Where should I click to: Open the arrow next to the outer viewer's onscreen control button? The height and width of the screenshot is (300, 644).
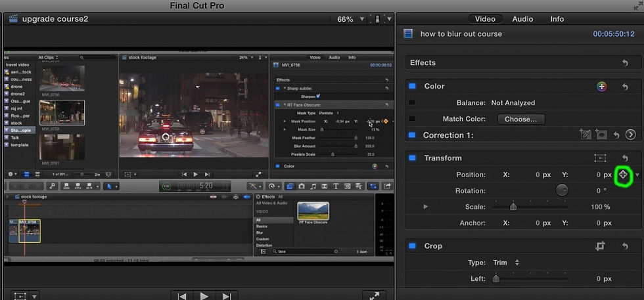[x=35, y=296]
